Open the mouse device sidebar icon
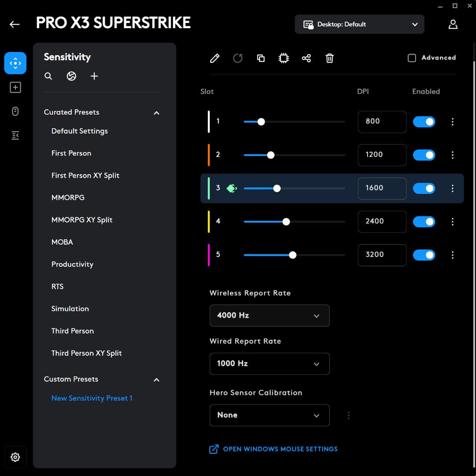Image resolution: width=476 pixels, height=476 pixels. [x=15, y=112]
